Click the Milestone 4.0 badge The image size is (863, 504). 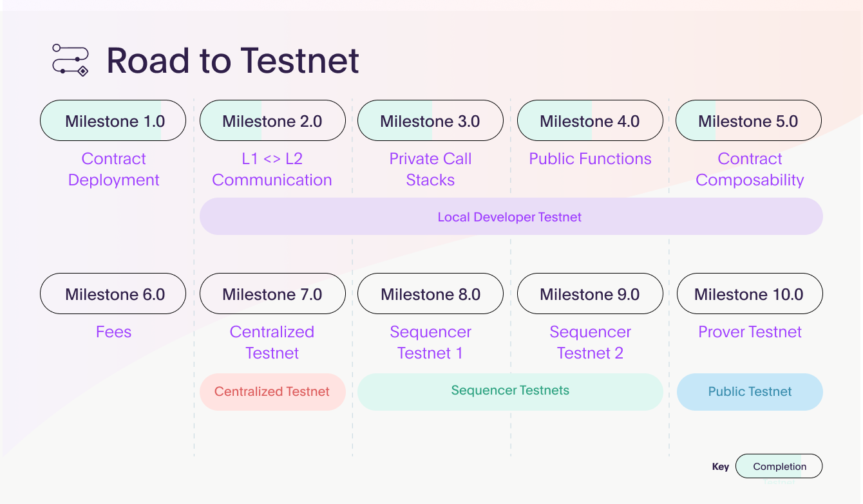pos(590,120)
